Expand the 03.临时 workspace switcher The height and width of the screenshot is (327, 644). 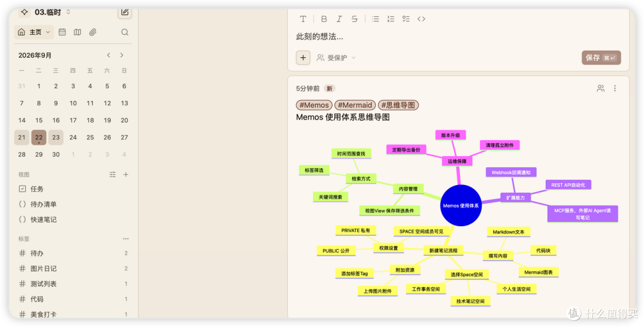(x=68, y=13)
